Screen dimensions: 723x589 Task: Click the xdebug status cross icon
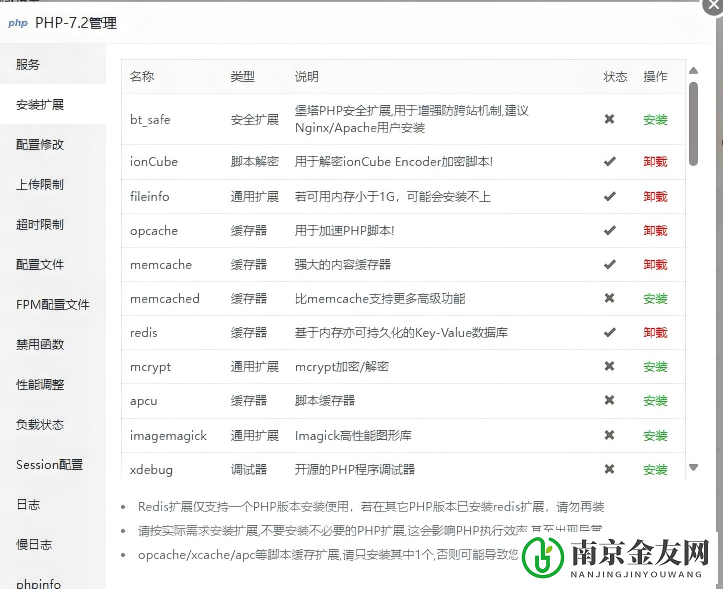[610, 470]
